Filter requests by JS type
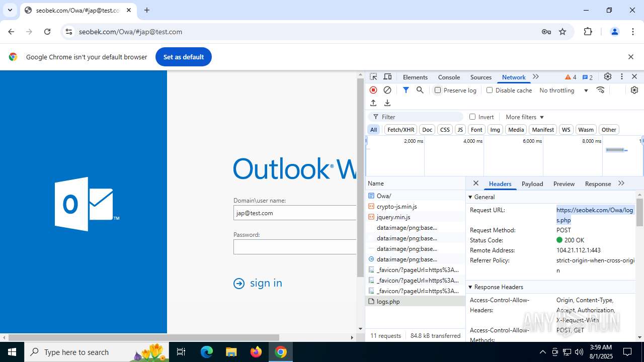Screen dimensions: 644x362 pyautogui.click(x=460, y=130)
